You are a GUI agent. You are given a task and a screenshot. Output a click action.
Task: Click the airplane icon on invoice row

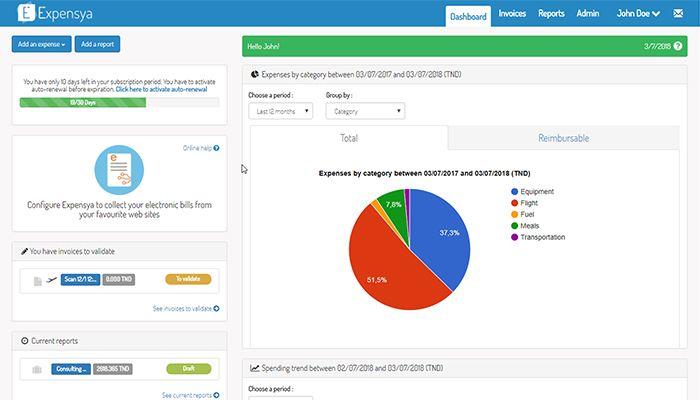[x=52, y=280]
